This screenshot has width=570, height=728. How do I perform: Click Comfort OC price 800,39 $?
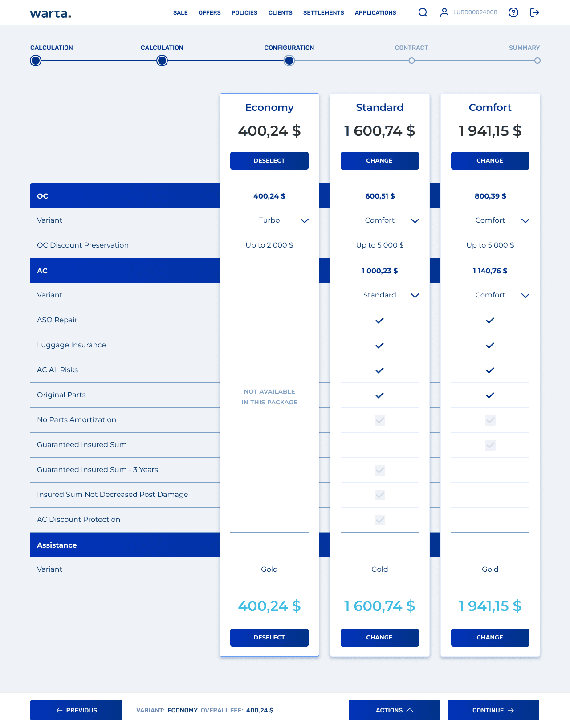[x=490, y=196]
